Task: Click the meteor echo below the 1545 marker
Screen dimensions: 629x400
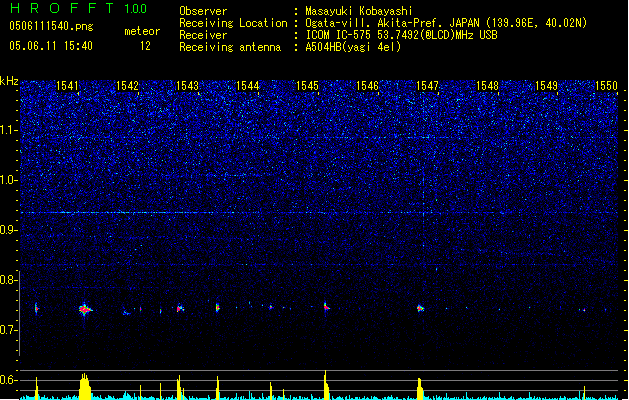Action: tap(327, 307)
